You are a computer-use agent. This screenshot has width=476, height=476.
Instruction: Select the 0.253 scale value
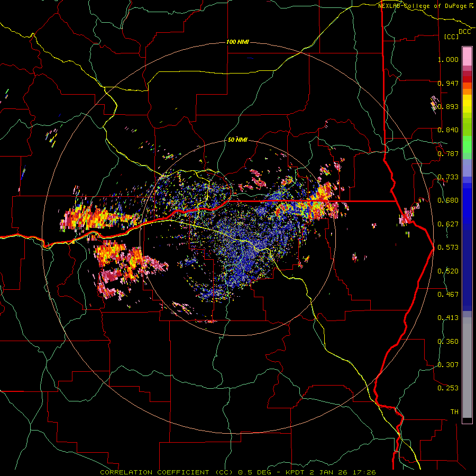pyautogui.click(x=448, y=388)
